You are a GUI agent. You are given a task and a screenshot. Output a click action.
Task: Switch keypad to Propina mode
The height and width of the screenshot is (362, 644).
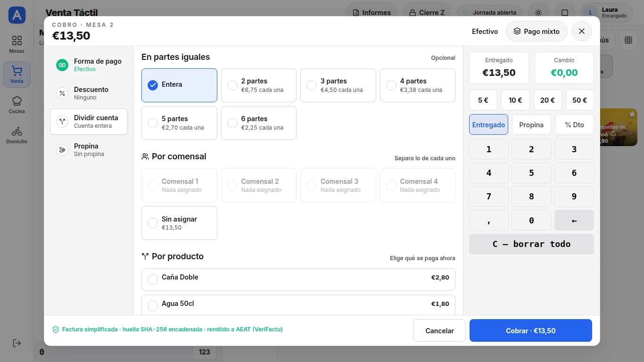pos(531,124)
